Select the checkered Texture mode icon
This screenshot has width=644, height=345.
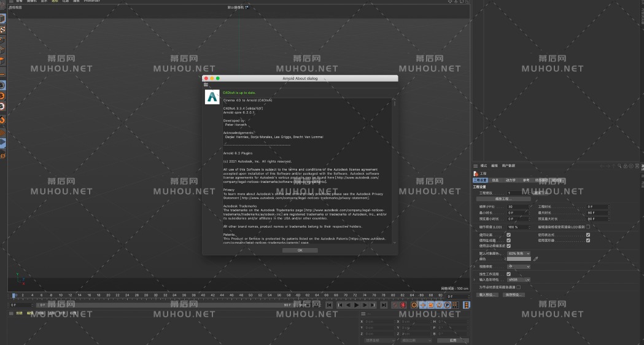click(2, 29)
